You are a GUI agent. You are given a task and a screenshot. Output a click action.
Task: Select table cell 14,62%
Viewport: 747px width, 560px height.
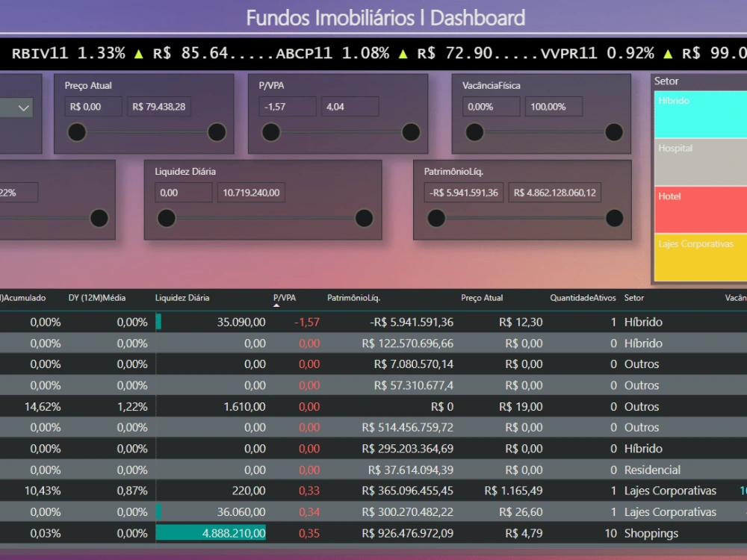[43, 407]
